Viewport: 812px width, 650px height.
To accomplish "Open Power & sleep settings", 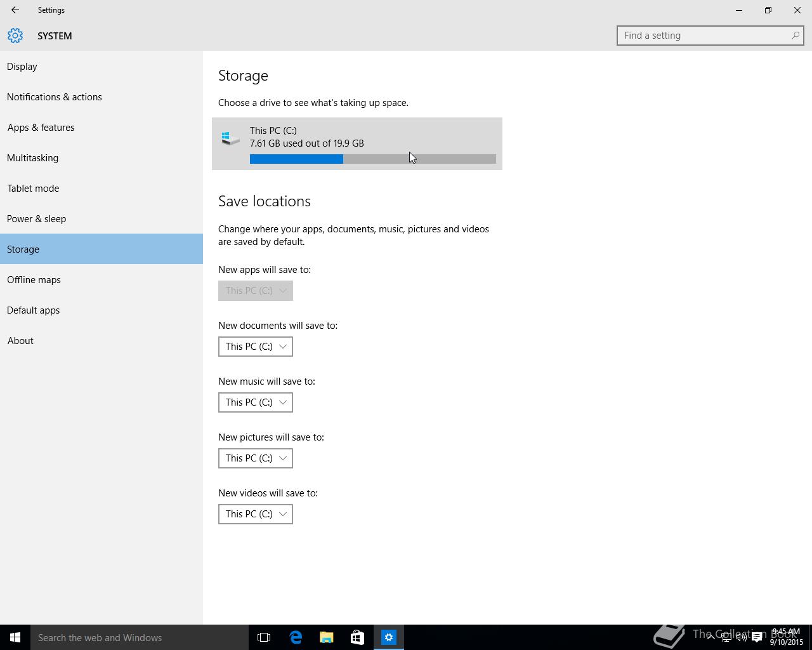I will pyautogui.click(x=101, y=218).
